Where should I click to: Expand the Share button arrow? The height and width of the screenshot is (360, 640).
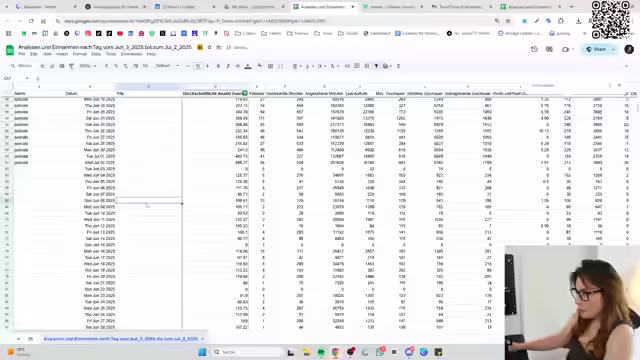click(x=613, y=49)
